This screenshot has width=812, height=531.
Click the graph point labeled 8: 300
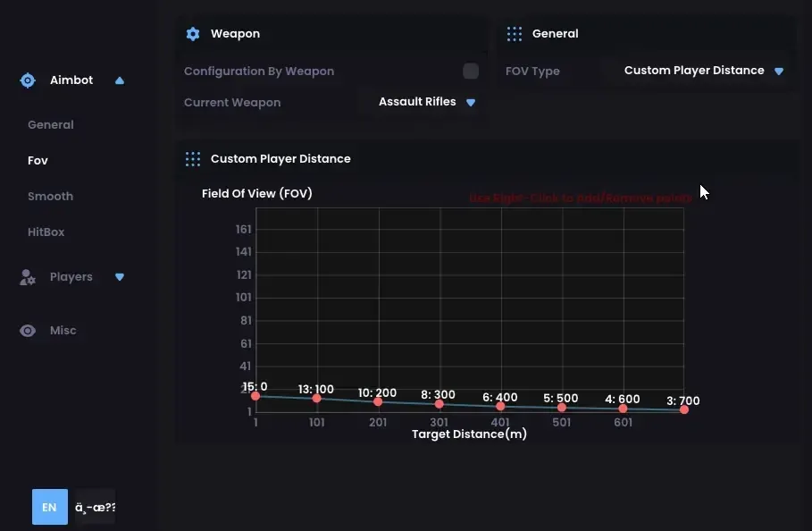[x=439, y=404]
